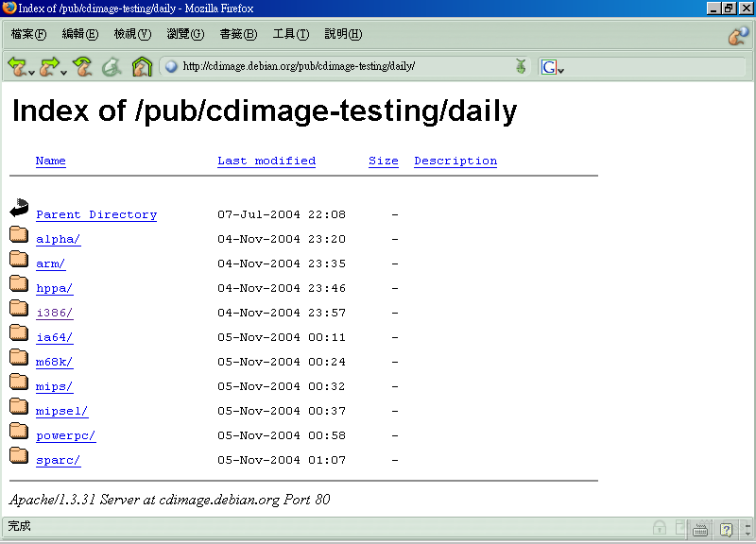The image size is (756, 544).
Task: Click the Parent Directory back arrow icon
Action: [x=19, y=210]
